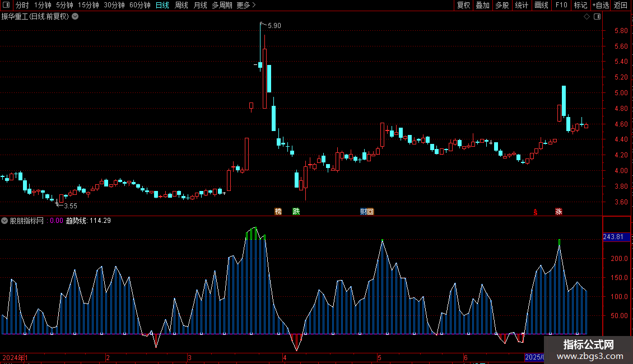Click month 6 on the time axis
The width and height of the screenshot is (633, 364).
tap(466, 357)
